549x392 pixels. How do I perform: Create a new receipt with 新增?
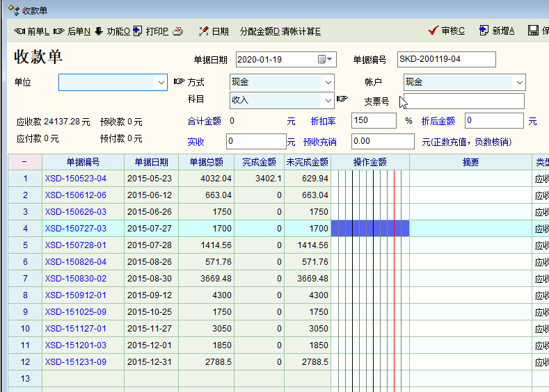point(497,31)
